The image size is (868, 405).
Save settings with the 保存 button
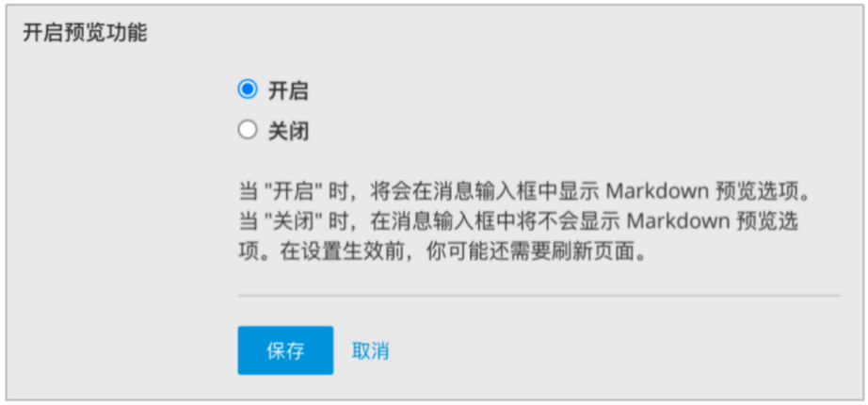pyautogui.click(x=285, y=350)
